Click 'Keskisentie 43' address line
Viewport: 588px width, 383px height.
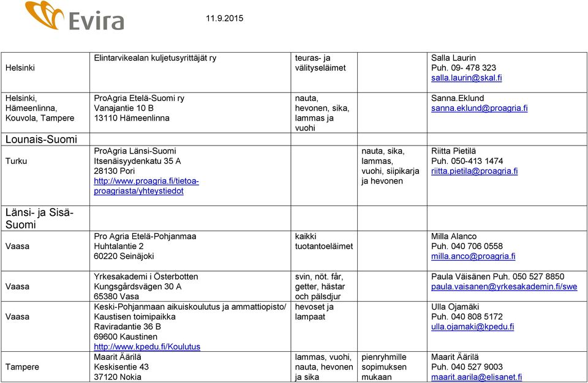(x=121, y=367)
